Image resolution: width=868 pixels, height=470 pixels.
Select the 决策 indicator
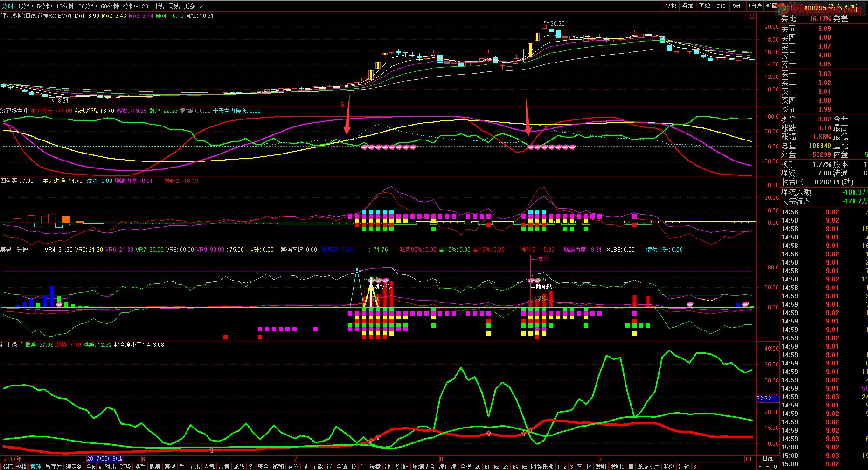pos(224,466)
